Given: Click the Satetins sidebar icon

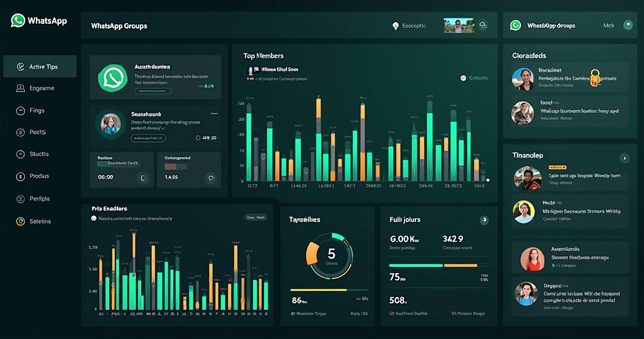Looking at the screenshot, I should click(x=21, y=221).
